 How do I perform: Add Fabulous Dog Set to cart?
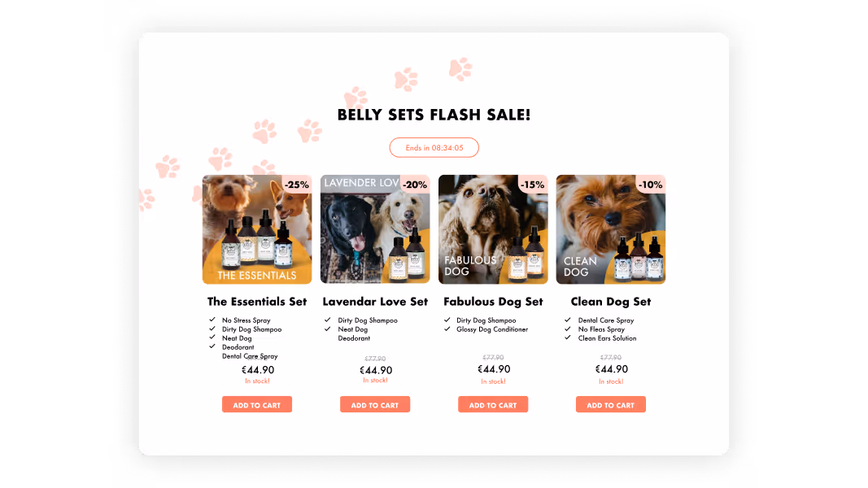coord(493,404)
